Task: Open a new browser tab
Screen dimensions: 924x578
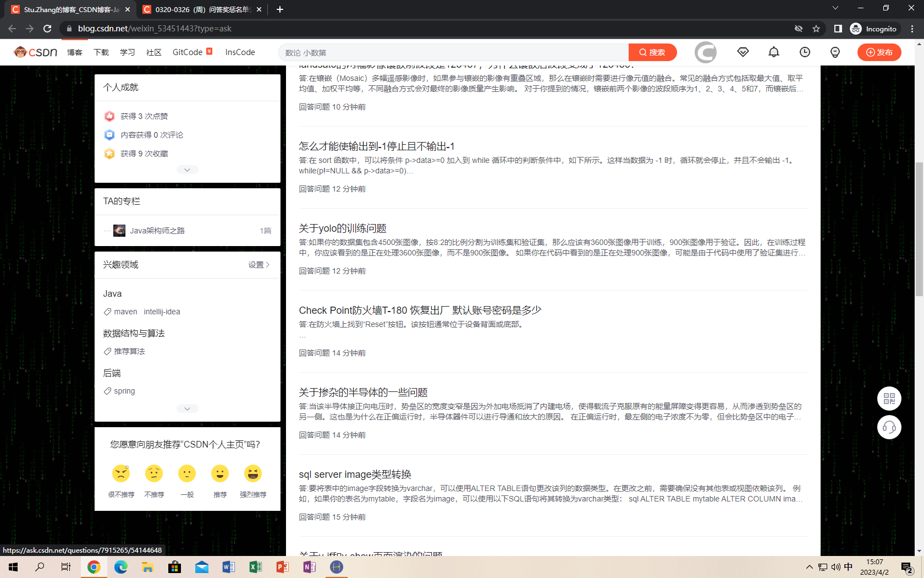Action: pyautogui.click(x=280, y=9)
